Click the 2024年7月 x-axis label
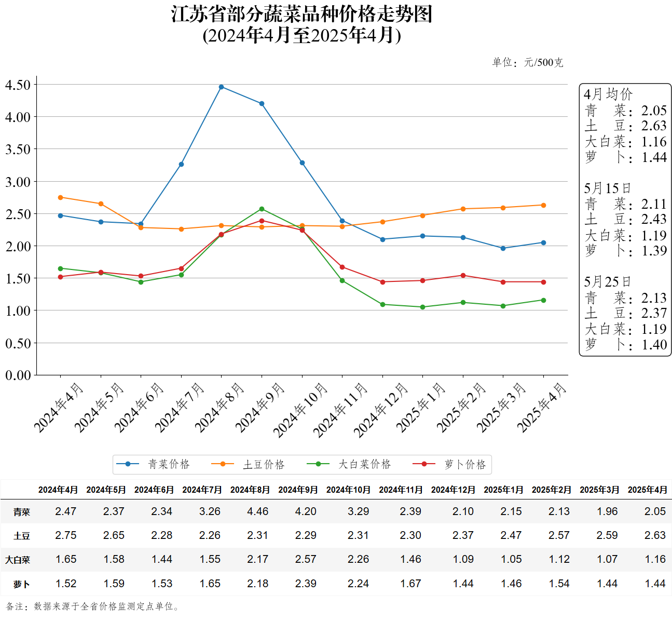 click(x=179, y=407)
